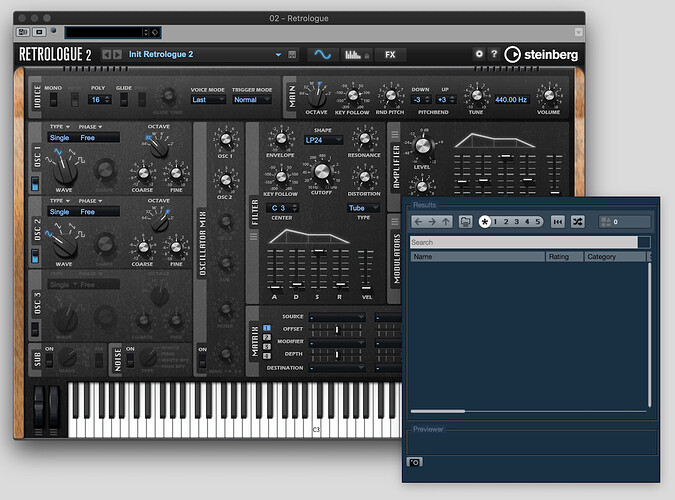Select rating filter 1
The height and width of the screenshot is (500, 675).
(x=495, y=222)
